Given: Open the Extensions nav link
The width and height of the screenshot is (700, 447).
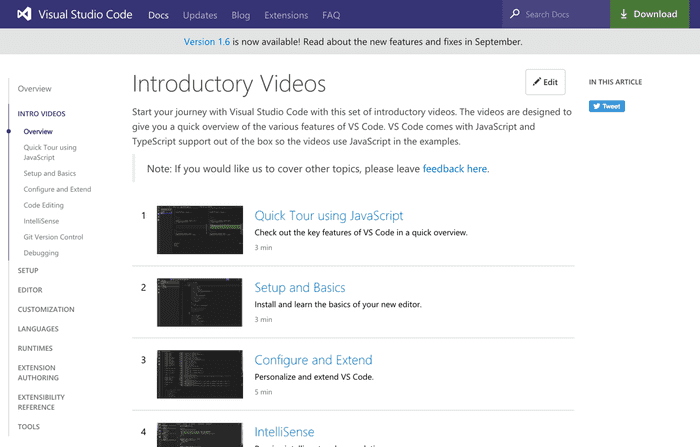Looking at the screenshot, I should pos(286,15).
